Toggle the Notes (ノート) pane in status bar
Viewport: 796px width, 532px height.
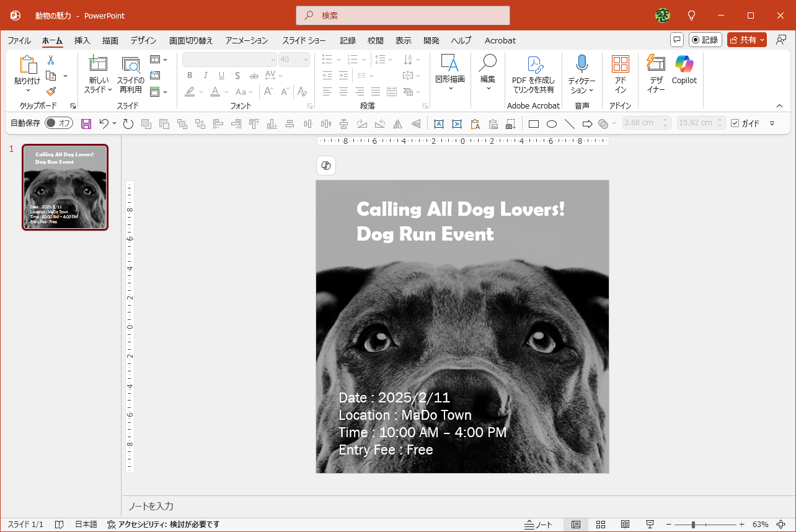click(538, 525)
